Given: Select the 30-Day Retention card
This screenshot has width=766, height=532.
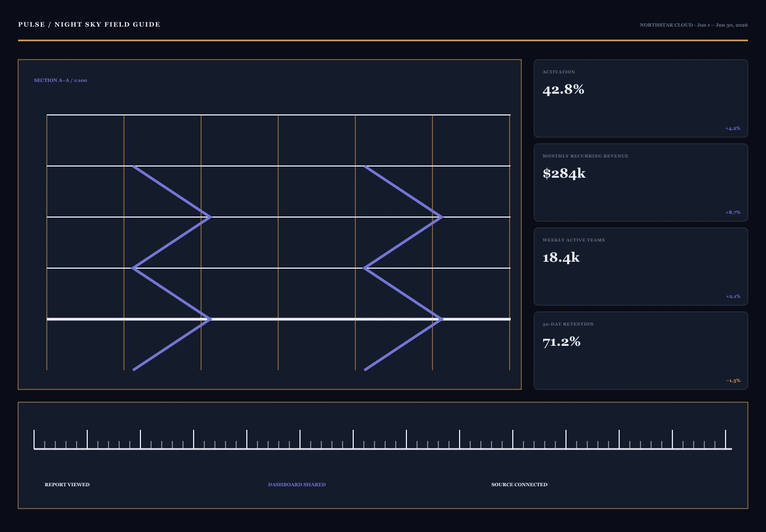Looking at the screenshot, I should (x=641, y=351).
